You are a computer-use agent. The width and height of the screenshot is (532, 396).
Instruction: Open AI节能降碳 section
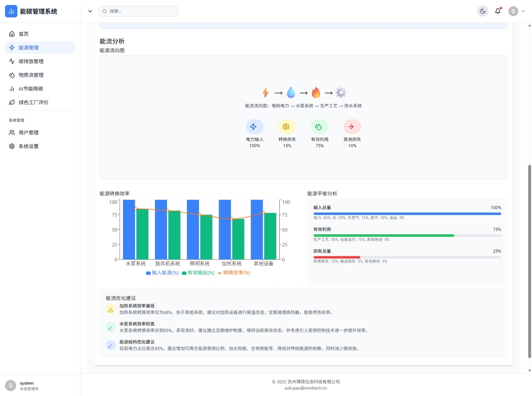tap(31, 89)
